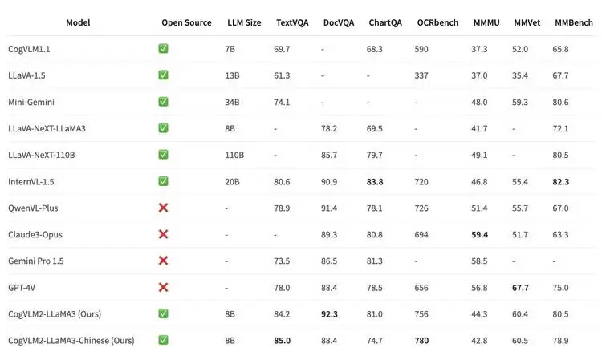
Task: Click the green checkmark for LLaVA-1.5
Action: click(163, 75)
